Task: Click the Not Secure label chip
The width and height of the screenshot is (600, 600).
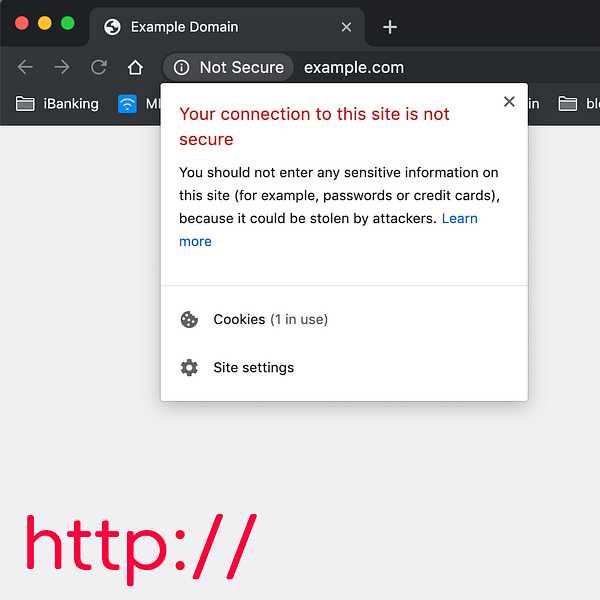Action: (228, 68)
